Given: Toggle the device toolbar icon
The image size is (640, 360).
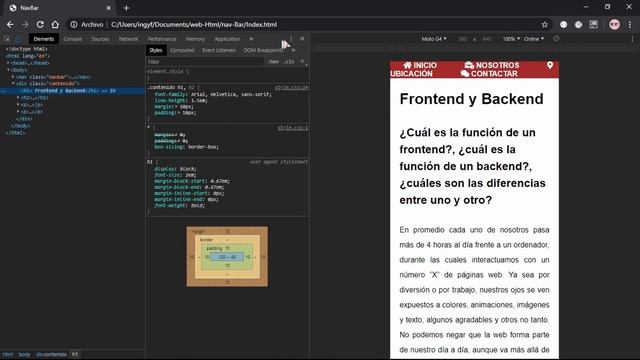Looking at the screenshot, I should (x=18, y=39).
